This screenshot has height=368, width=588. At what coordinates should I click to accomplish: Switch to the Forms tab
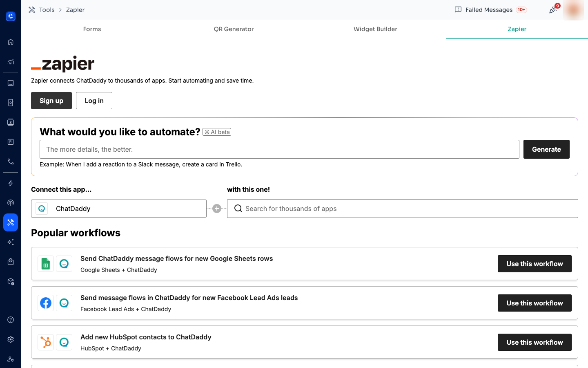tap(92, 29)
